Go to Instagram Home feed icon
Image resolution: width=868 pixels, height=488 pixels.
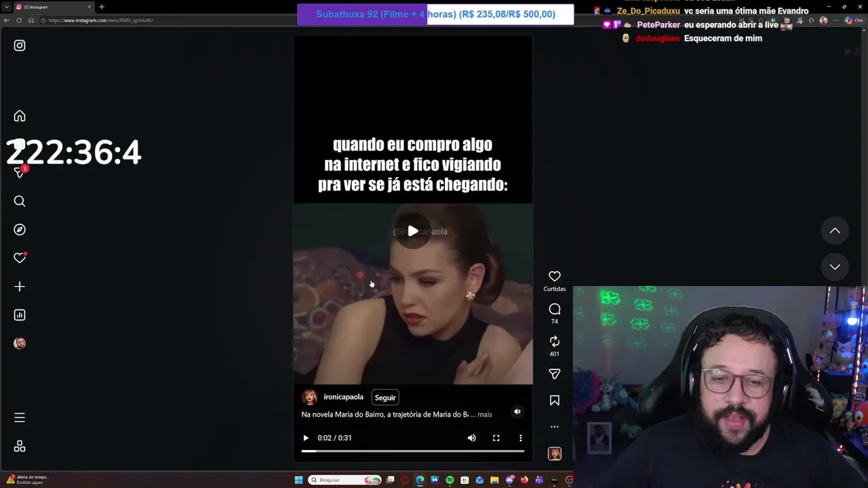[x=20, y=116]
